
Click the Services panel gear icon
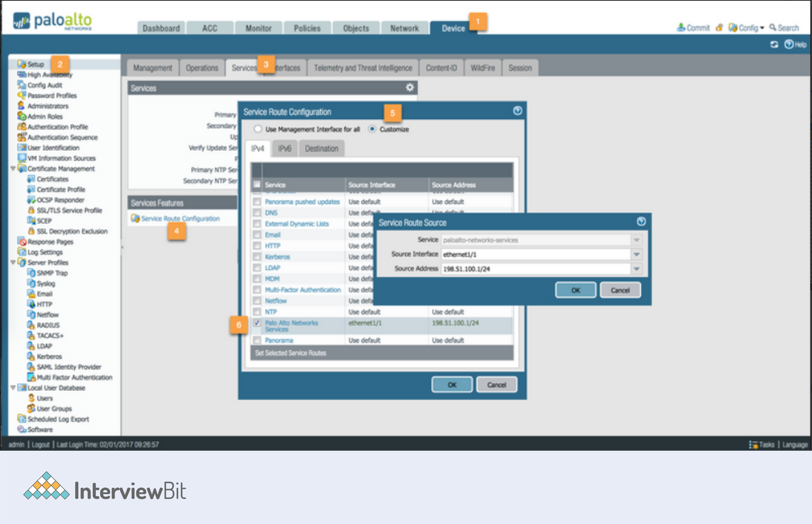click(410, 88)
